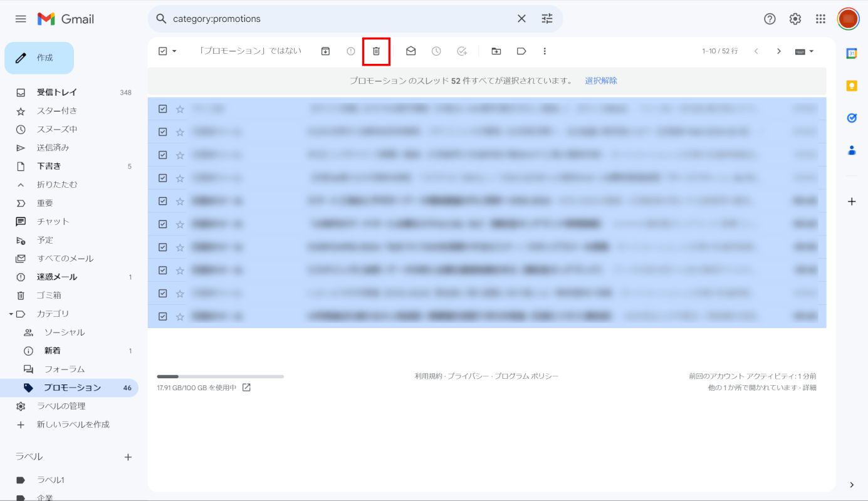Open the more options three-dot menu
This screenshot has height=501, width=868.
[545, 51]
